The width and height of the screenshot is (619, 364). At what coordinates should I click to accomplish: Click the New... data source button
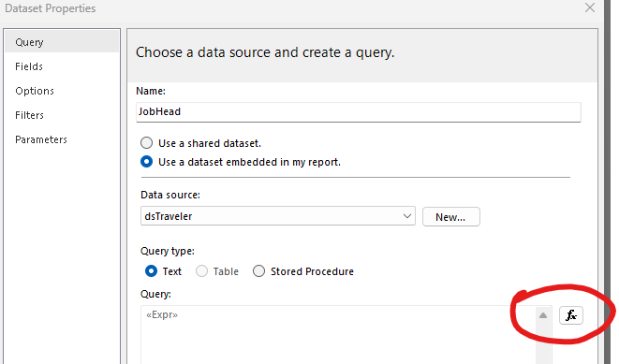pos(450,217)
